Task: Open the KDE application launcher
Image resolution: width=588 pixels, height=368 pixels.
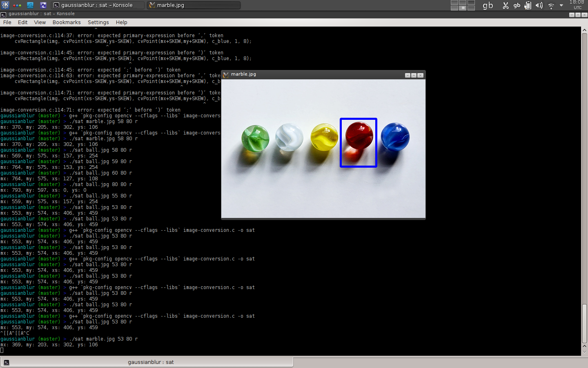Action: point(5,5)
